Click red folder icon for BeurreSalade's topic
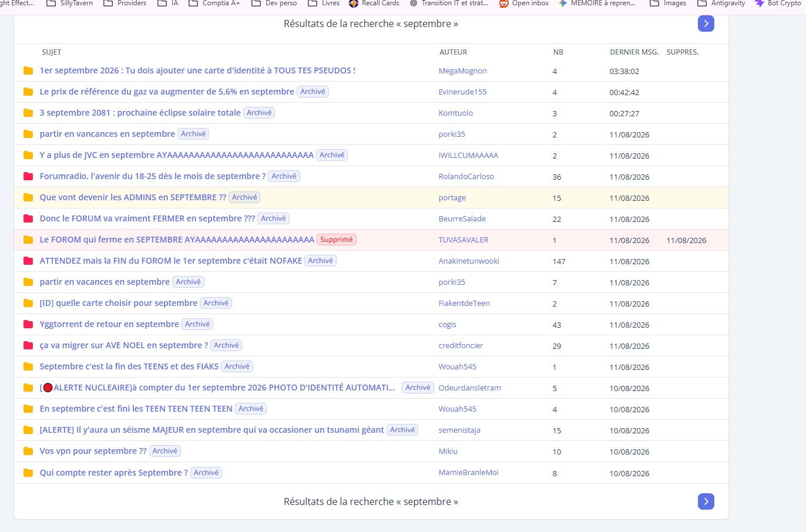The image size is (806, 532). pyautogui.click(x=28, y=218)
